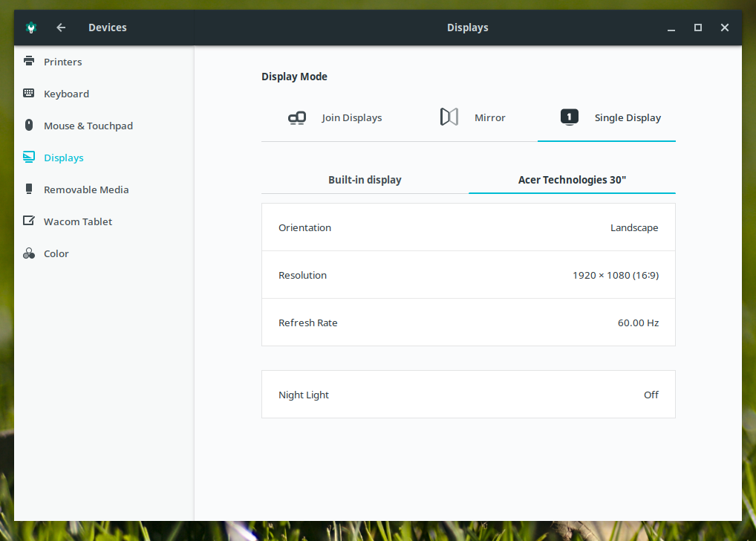Close the Settings window

(x=724, y=27)
